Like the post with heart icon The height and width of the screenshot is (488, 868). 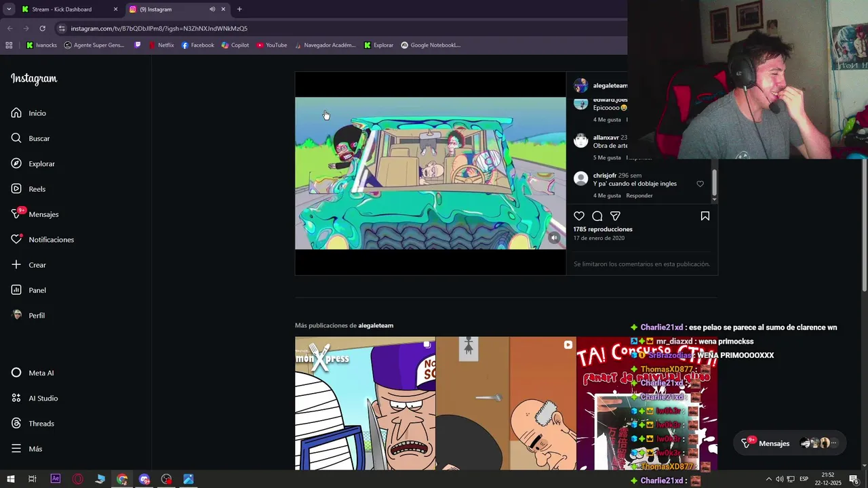point(579,216)
